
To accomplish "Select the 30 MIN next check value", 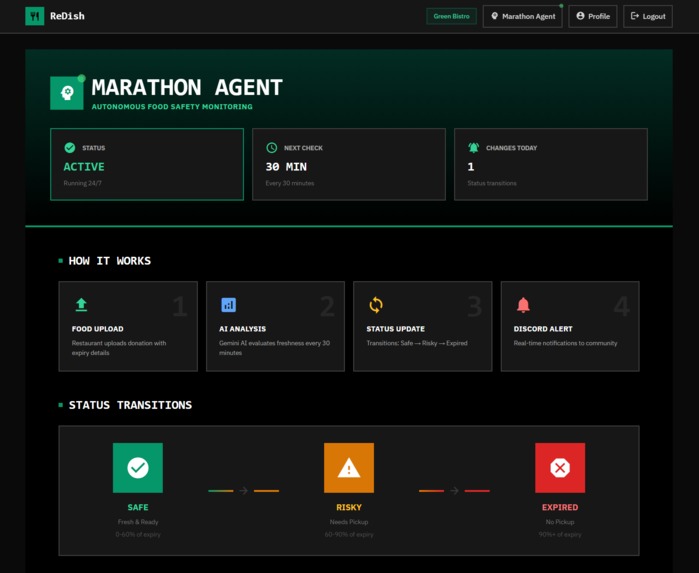I will coord(286,167).
